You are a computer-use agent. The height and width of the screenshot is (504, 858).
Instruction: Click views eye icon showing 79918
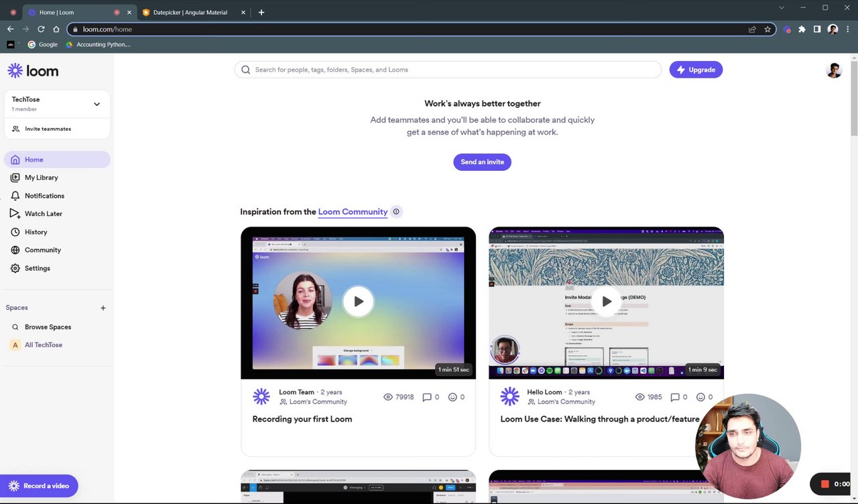[387, 397]
